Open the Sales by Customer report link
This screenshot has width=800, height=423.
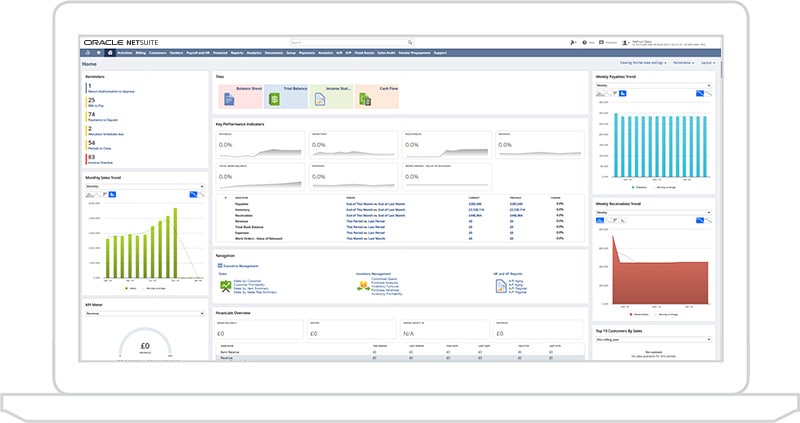click(x=247, y=281)
